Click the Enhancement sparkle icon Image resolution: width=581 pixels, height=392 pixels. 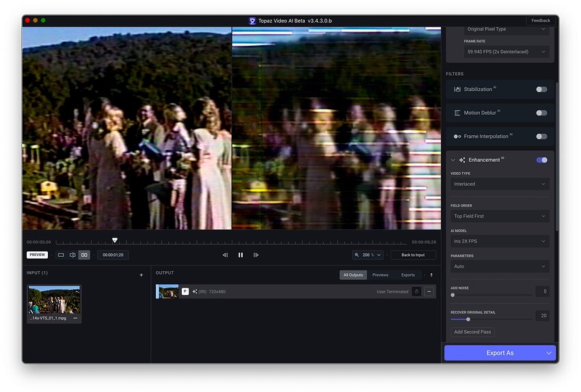pyautogui.click(x=461, y=160)
